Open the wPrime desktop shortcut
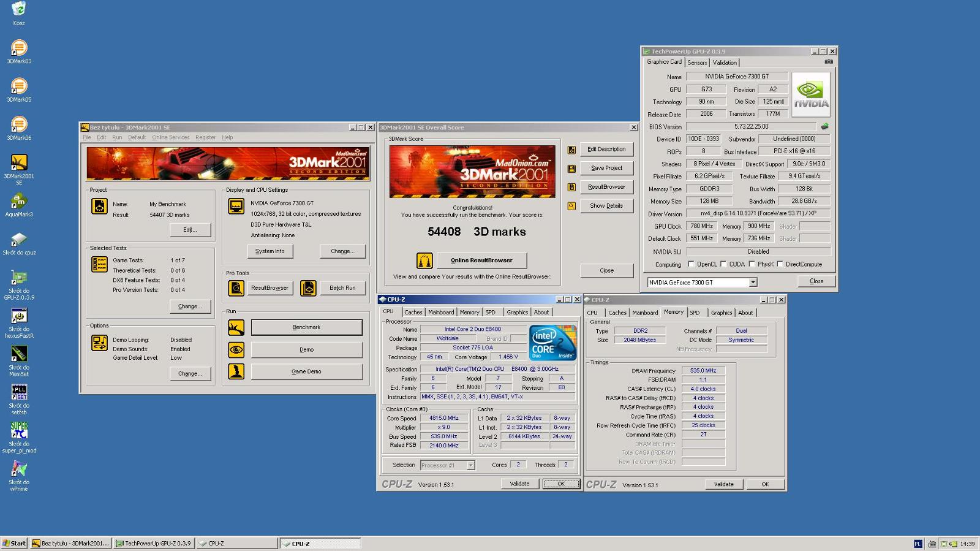 [x=19, y=468]
